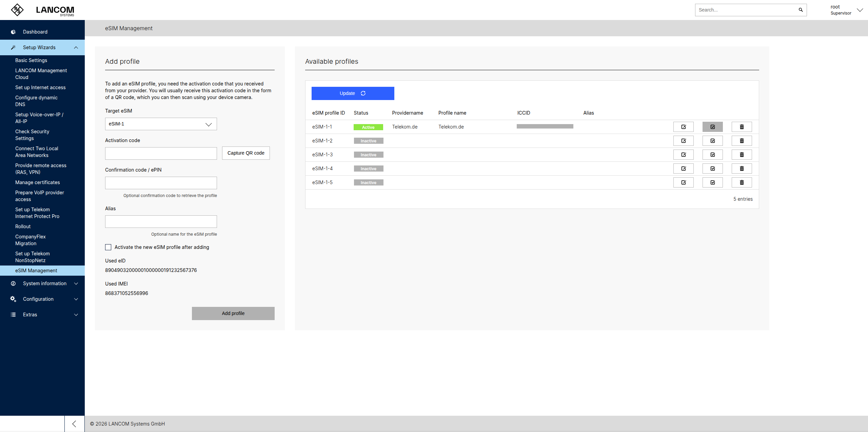Click the Activation code input field

[161, 154]
